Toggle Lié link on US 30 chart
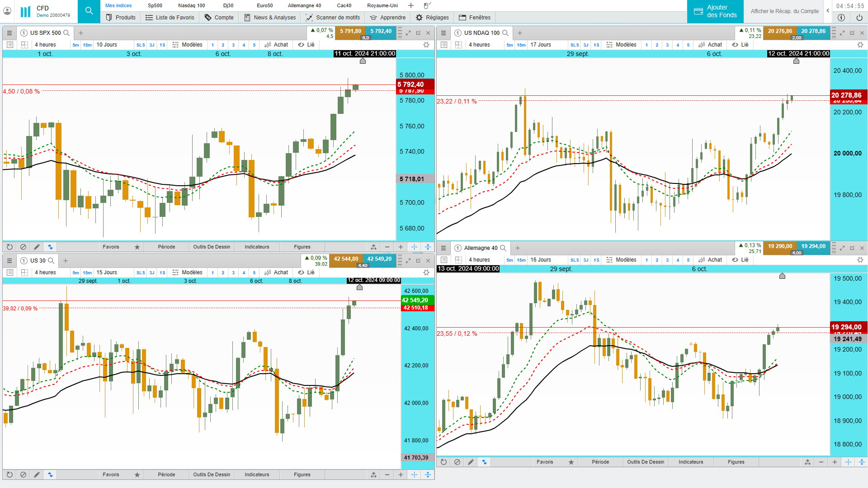Viewport: 868px width, 488px height. click(x=306, y=272)
